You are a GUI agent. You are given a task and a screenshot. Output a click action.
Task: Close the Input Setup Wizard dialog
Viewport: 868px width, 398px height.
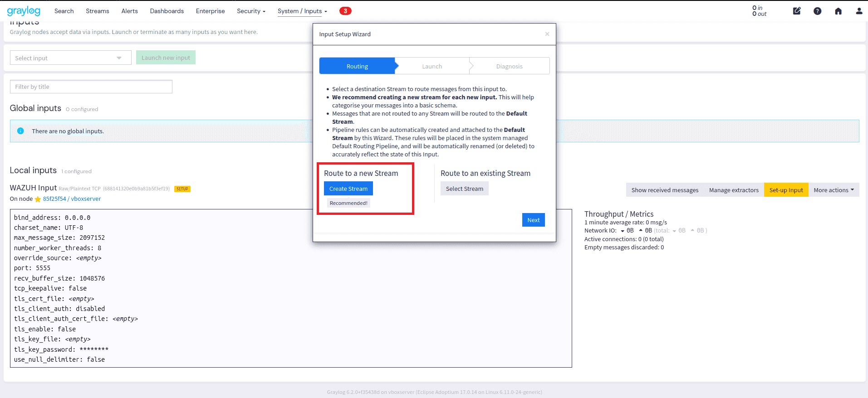point(547,34)
